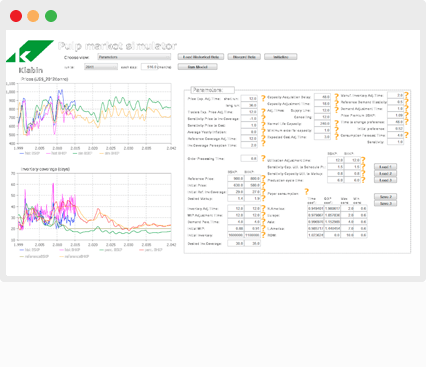The image size is (426, 367).
Task: Open help for Capacity Acquisition Delay
Action: point(337,97)
